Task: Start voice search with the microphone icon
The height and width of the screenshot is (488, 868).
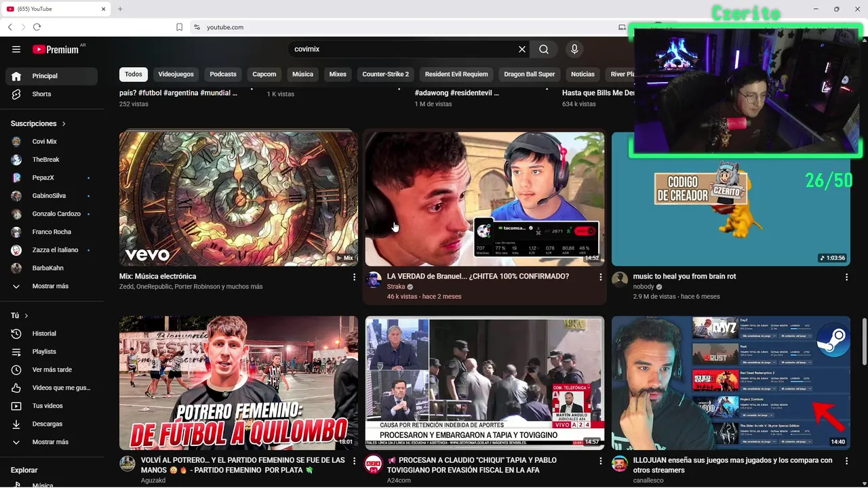Action: tap(574, 49)
